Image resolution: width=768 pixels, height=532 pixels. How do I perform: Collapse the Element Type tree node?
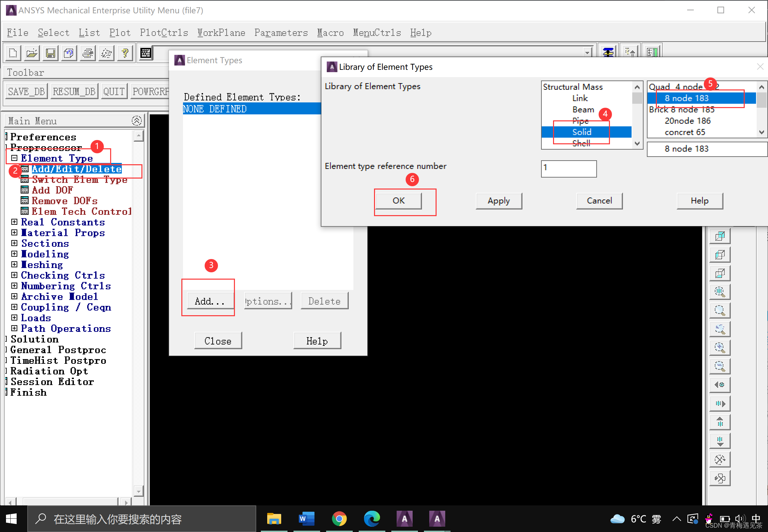pos(14,158)
